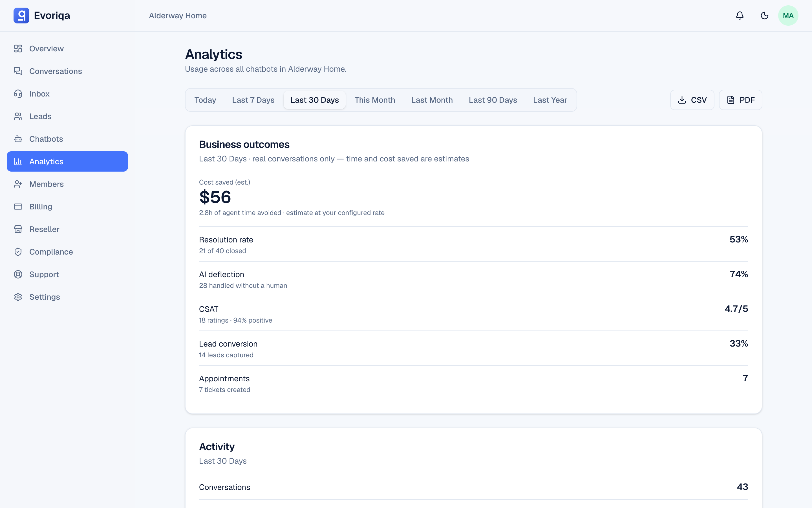This screenshot has width=812, height=508.
Task: Open Settings label in sidebar
Action: [45, 297]
